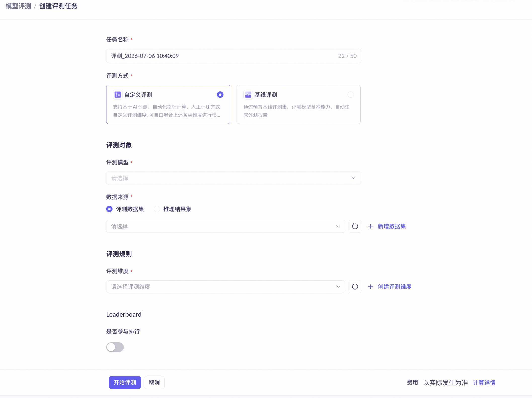
Task: Expand 评测模型 chevron arrow
Action: pyautogui.click(x=353, y=178)
